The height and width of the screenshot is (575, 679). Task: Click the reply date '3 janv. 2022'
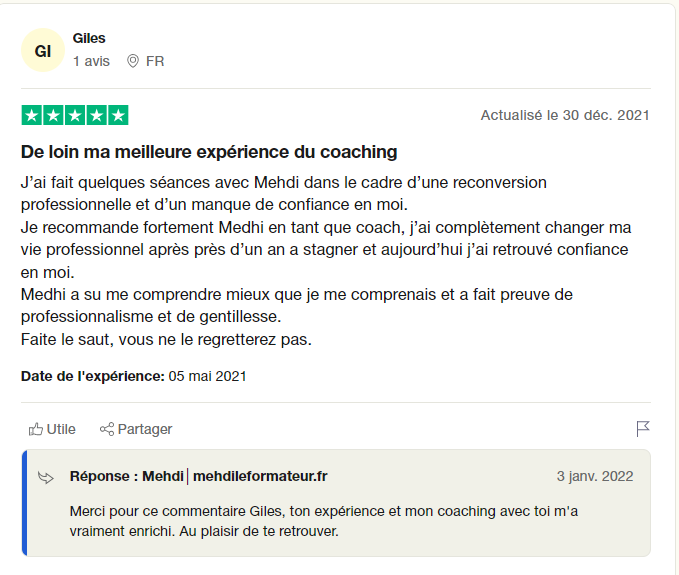[x=595, y=476]
